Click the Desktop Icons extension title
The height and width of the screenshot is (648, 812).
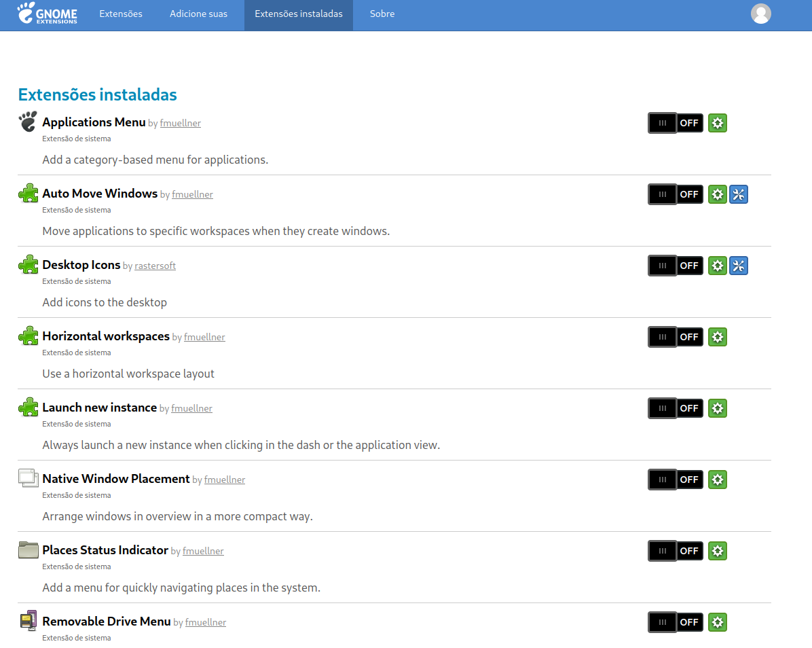coord(81,265)
